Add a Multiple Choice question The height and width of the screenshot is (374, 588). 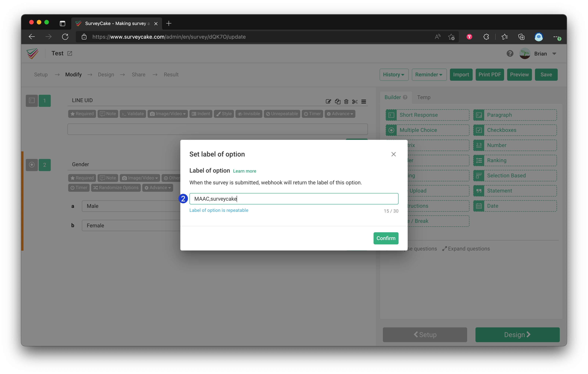click(x=427, y=130)
